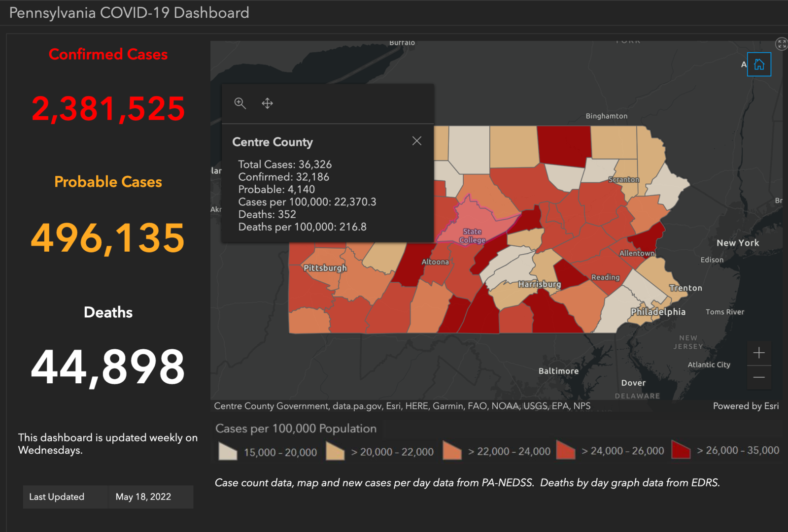Click the Trenton label on the map
788x532 pixels.
(x=685, y=288)
